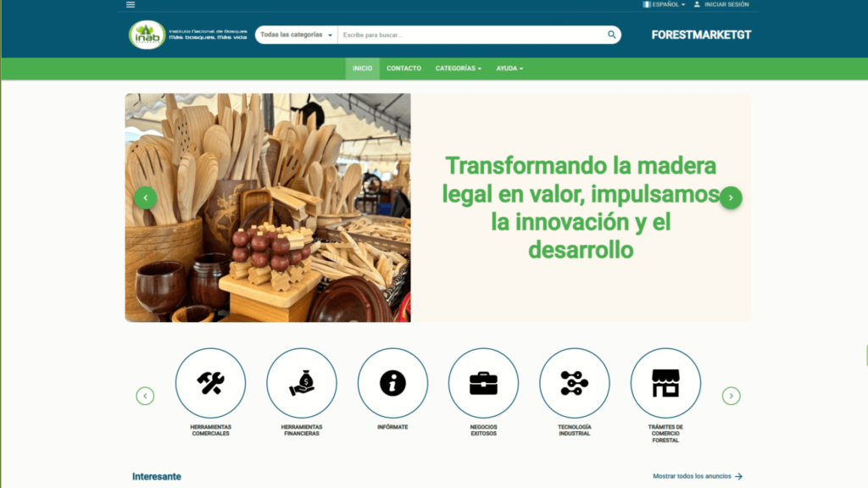The image size is (868, 488).
Task: Select the Herramientas Comerciales category icon
Action: point(209,383)
